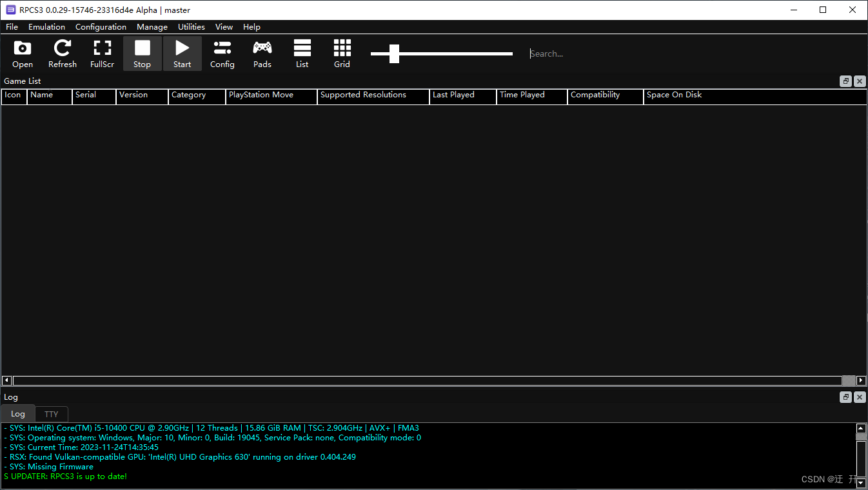Open the Utilities menu
The image size is (868, 490).
pyautogui.click(x=192, y=27)
